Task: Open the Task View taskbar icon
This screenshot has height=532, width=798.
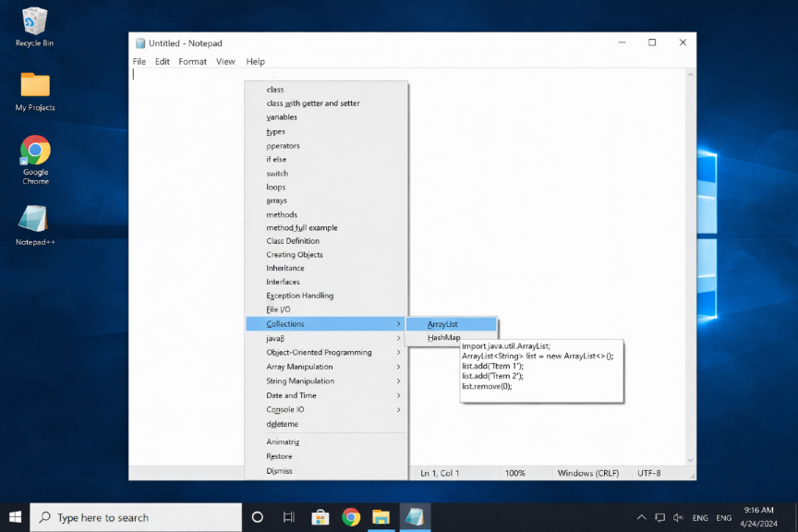Action: (288, 517)
